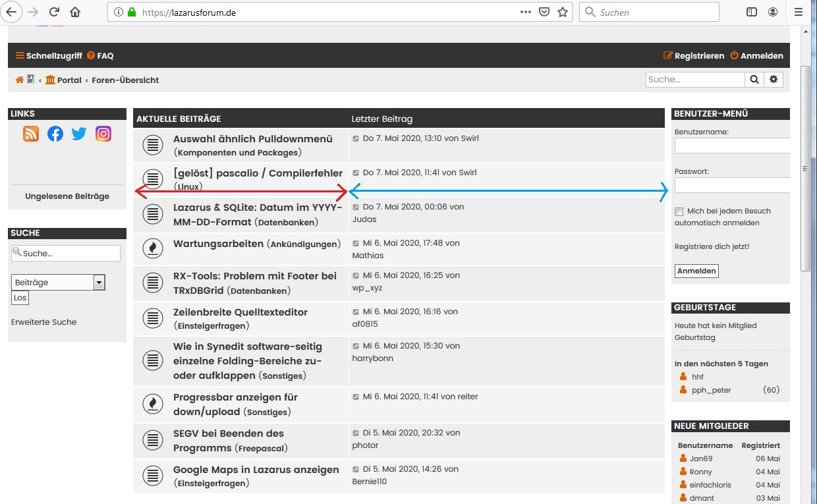This screenshot has height=504, width=817.
Task: Click user icon next to pph_peter
Action: point(683,390)
